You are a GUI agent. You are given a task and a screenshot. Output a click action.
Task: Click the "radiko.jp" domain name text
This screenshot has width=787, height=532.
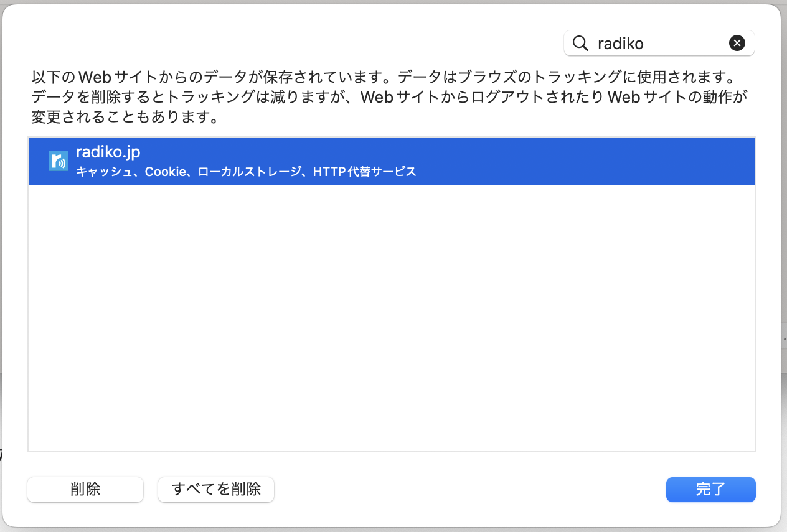click(x=108, y=152)
